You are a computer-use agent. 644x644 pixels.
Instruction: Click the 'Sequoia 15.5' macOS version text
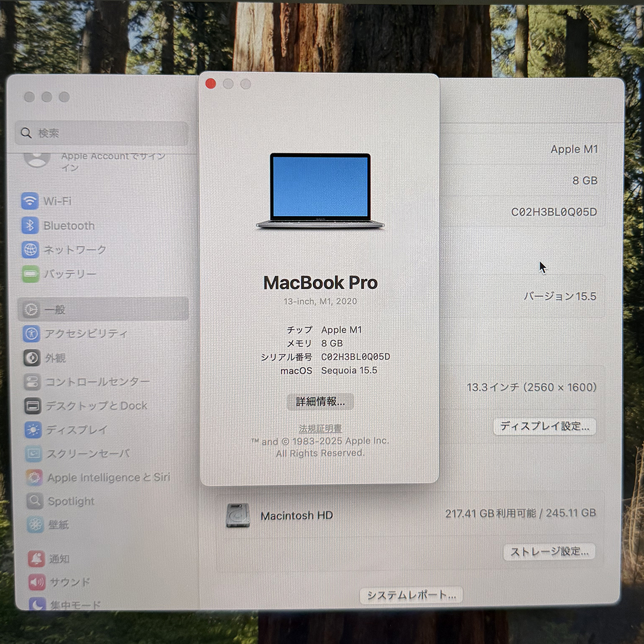[349, 370]
